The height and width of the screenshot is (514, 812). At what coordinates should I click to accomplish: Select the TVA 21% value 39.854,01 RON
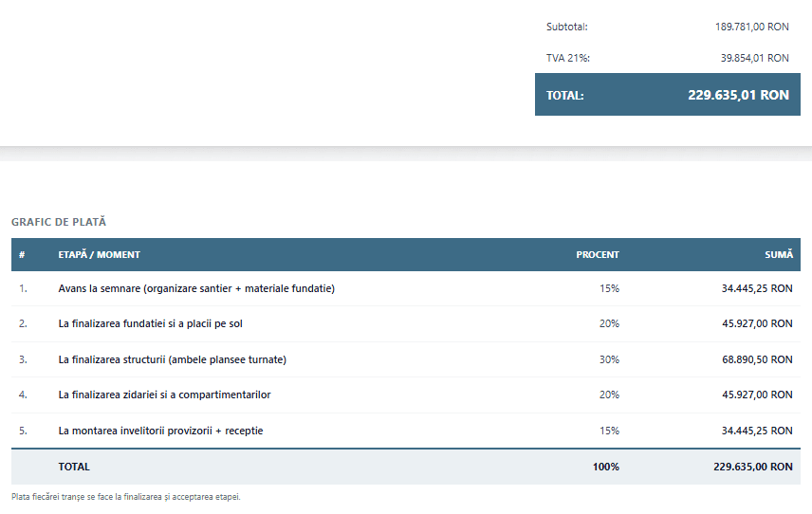(x=754, y=58)
